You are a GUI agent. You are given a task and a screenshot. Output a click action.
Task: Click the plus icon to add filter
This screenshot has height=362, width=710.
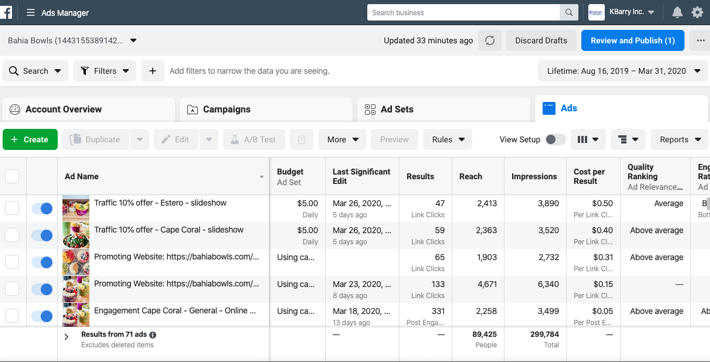tap(153, 71)
